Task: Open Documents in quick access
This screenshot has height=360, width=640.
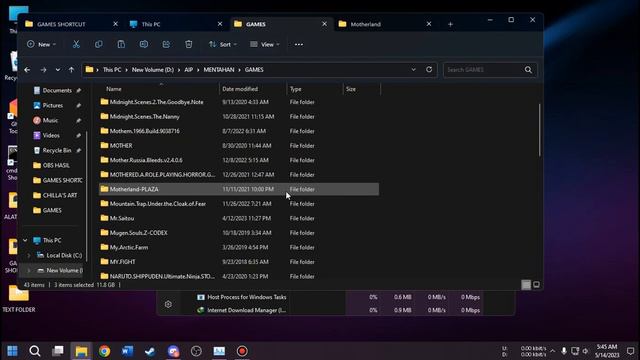Action: tap(57, 91)
